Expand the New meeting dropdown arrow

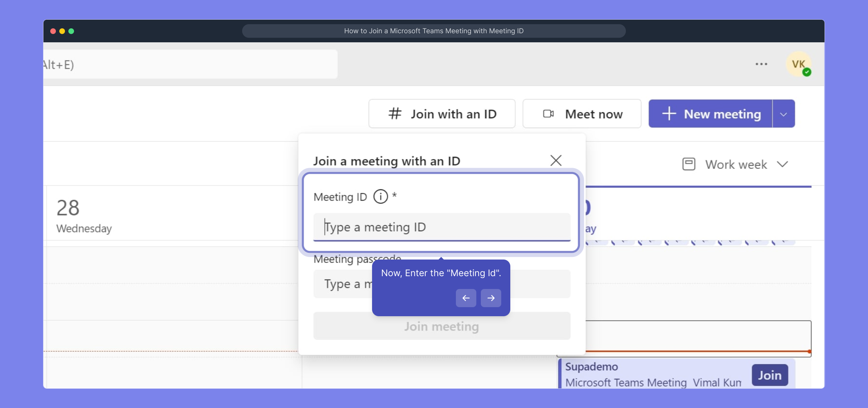pos(783,114)
